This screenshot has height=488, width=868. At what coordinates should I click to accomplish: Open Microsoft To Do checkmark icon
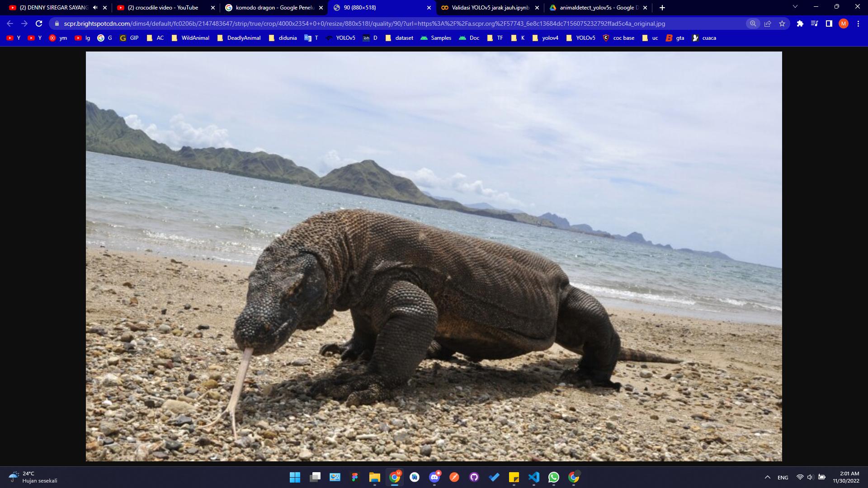pos(494,477)
